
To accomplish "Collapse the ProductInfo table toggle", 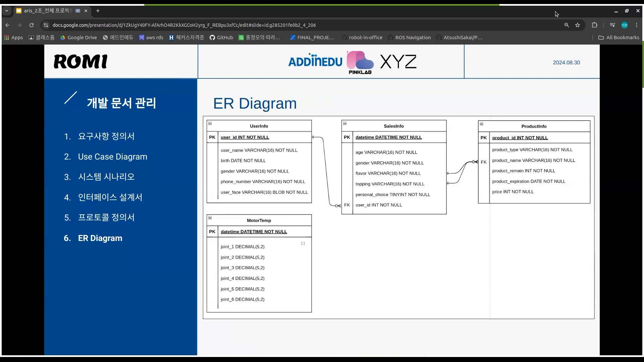I will point(481,124).
